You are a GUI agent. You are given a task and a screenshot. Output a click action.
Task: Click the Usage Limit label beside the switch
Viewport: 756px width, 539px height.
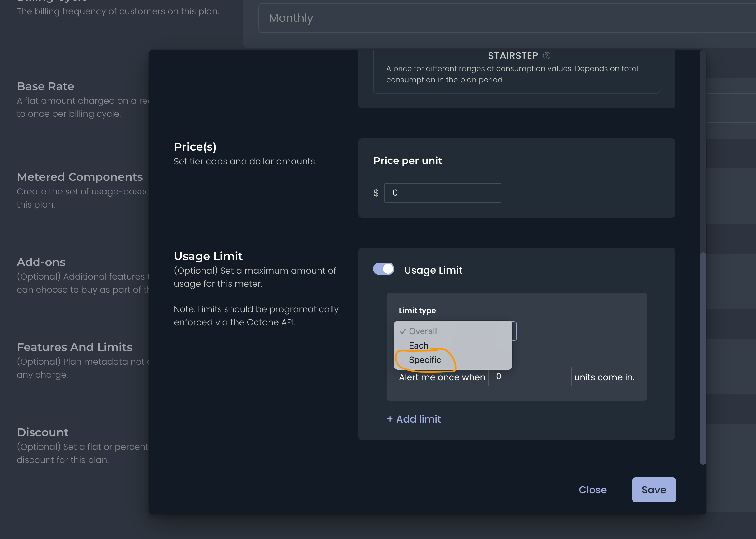[x=433, y=270]
